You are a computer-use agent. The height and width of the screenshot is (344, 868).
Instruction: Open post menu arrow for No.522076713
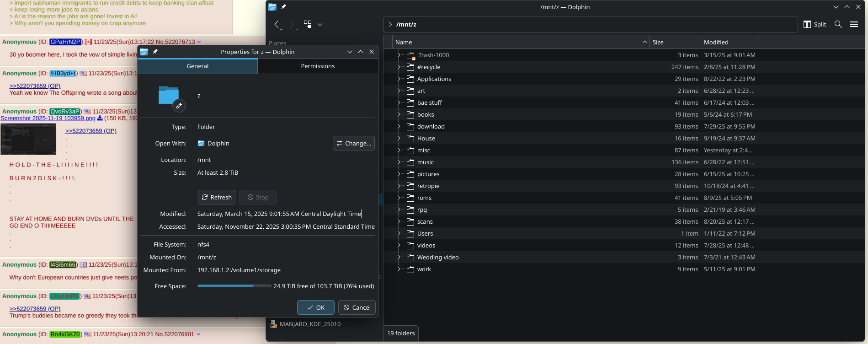pyautogui.click(x=199, y=42)
